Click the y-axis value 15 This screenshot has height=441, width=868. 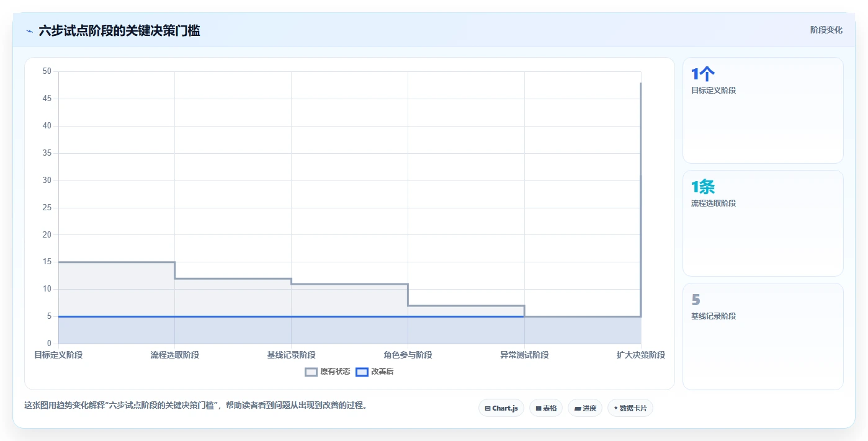[x=47, y=262]
